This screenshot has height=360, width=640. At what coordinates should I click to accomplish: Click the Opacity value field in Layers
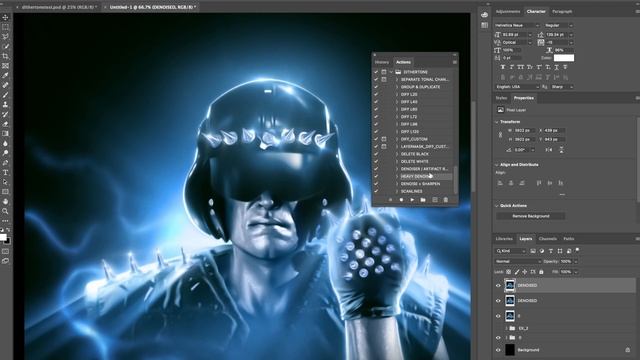567,261
